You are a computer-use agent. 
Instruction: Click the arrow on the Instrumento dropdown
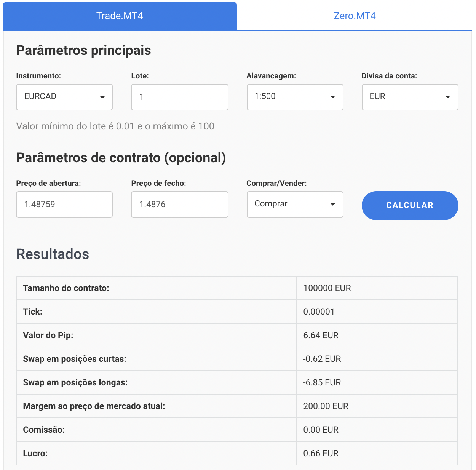point(102,97)
